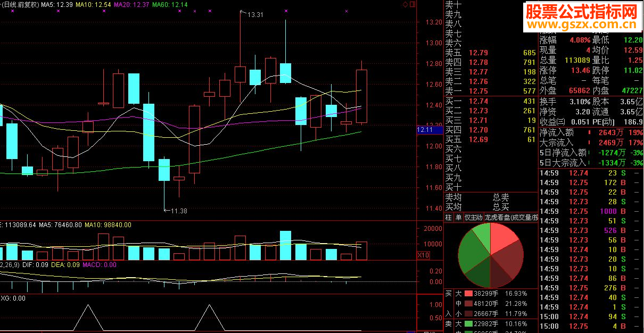Select the trade tick with 172 B
The width and height of the screenshot is (644, 333).
point(591,182)
